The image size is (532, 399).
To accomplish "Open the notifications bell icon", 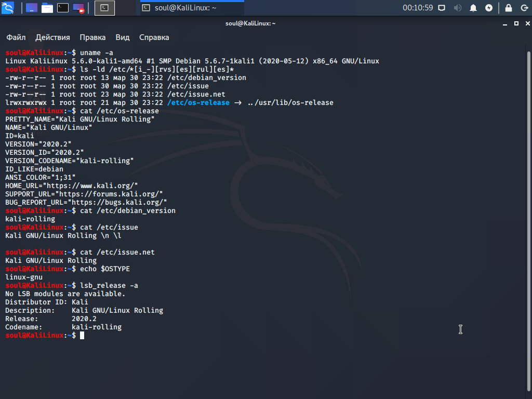I will coord(473,8).
